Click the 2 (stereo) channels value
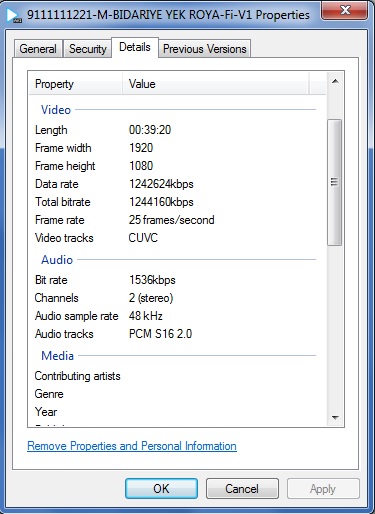The height and width of the screenshot is (514, 375). tap(151, 298)
